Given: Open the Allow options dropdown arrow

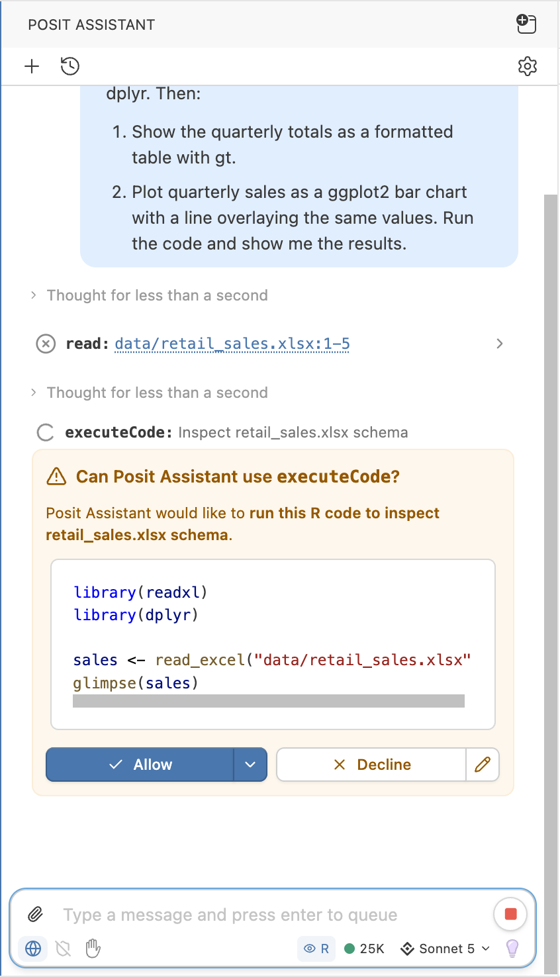Looking at the screenshot, I should (x=250, y=765).
